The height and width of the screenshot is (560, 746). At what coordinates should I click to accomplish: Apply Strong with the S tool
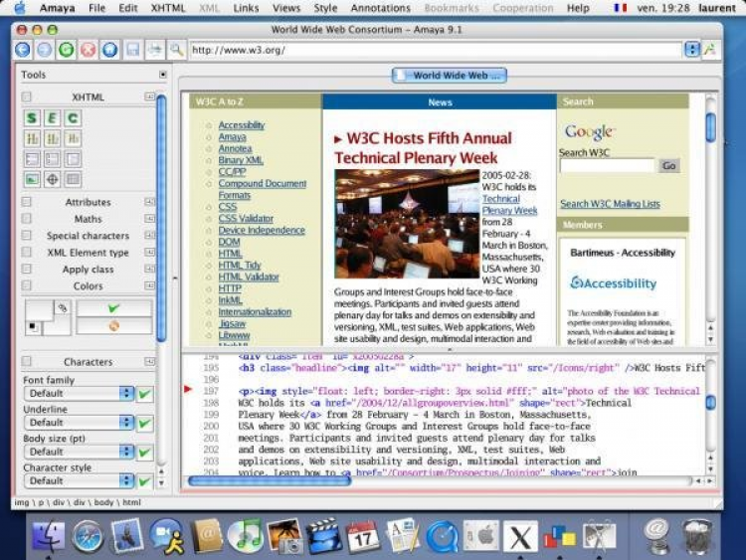(32, 118)
